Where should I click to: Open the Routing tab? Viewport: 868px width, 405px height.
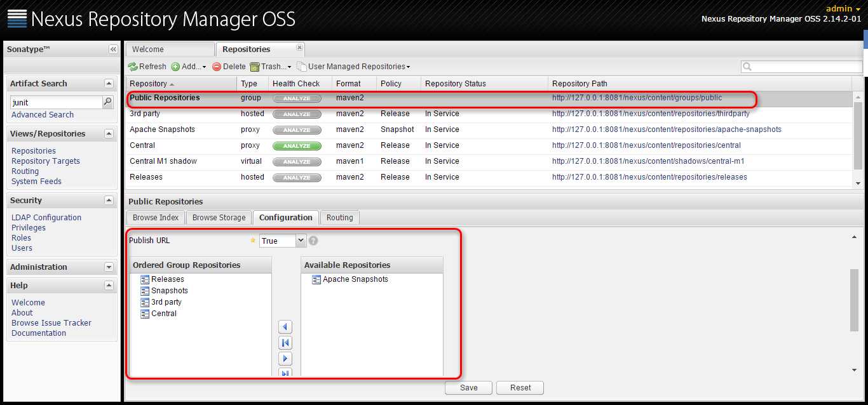(340, 218)
